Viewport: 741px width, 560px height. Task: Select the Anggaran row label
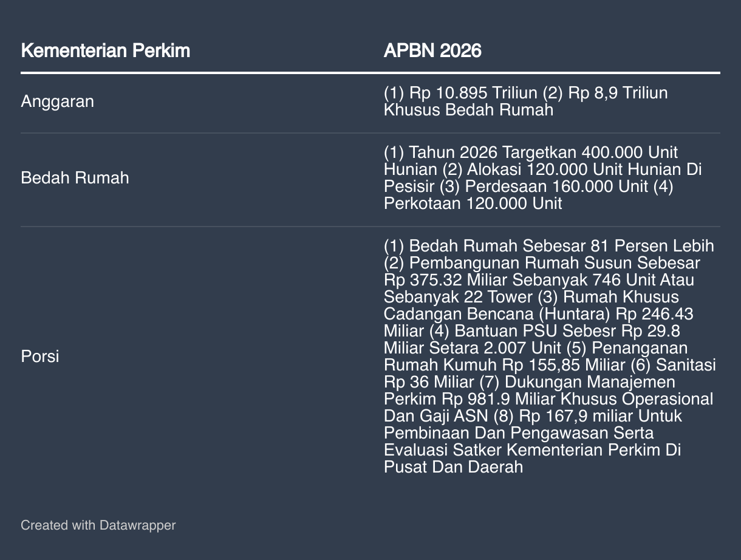tap(57, 101)
